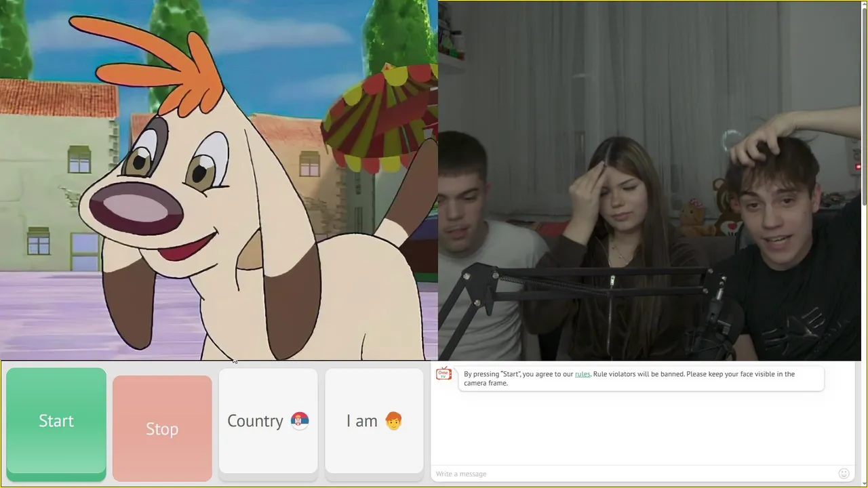The image size is (868, 488).
Task: Click the Serbian flag icon
Action: [300, 421]
